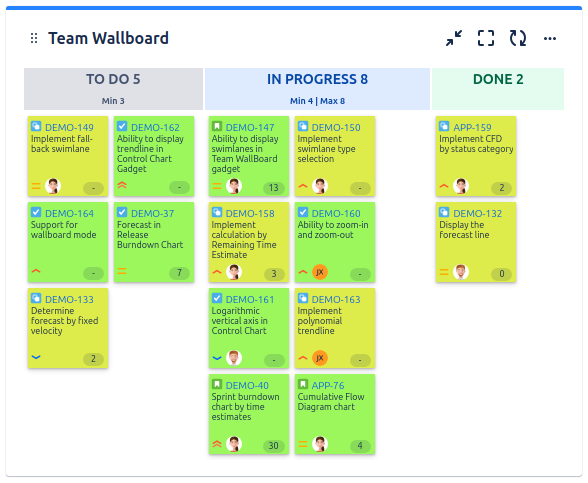Click the yellow DEMO-132 card
This screenshot has height=483, width=588.
476,242
